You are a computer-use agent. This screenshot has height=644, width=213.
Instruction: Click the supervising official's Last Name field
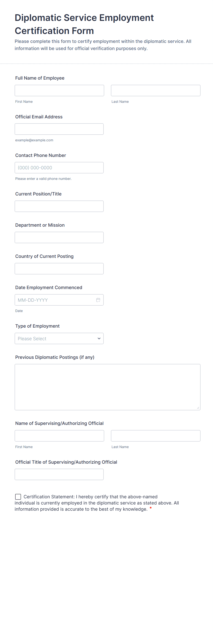point(155,435)
